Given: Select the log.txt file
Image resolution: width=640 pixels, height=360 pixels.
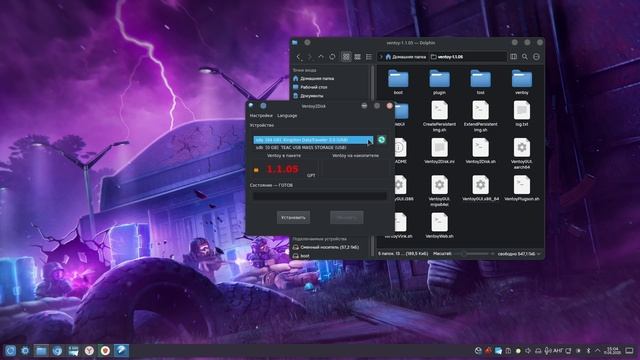Looking at the screenshot, I should [x=522, y=114].
